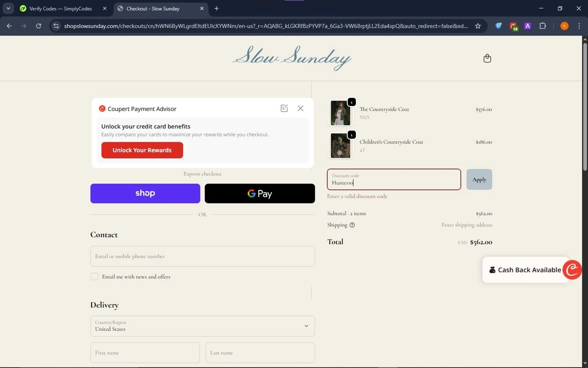Expand the Country/Region dropdown
This screenshot has width=588, height=368.
click(203, 326)
